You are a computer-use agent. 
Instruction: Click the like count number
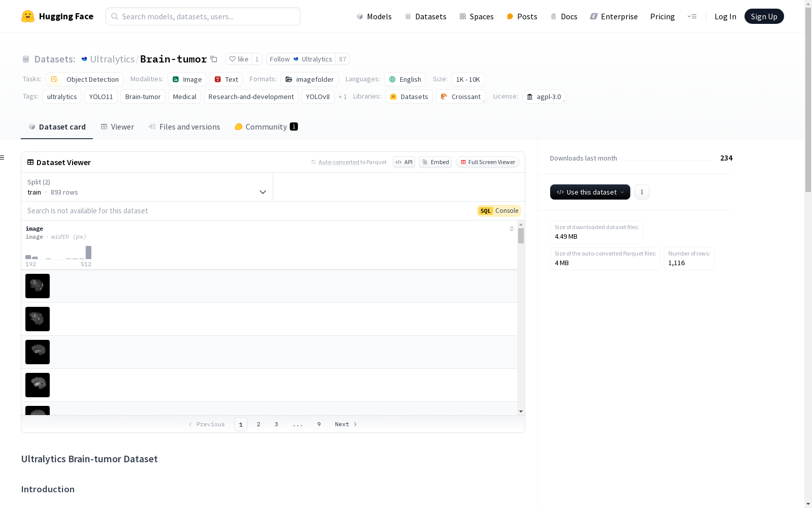pos(257,59)
